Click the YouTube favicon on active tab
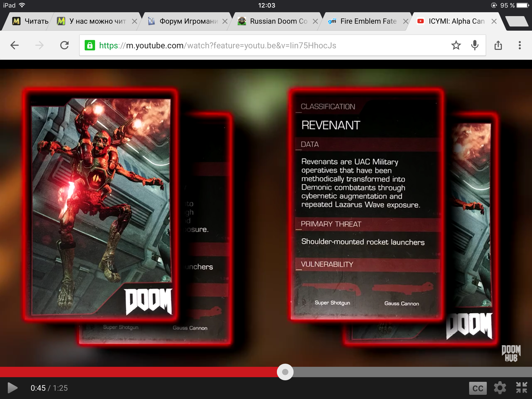532x399 pixels. 421,21
